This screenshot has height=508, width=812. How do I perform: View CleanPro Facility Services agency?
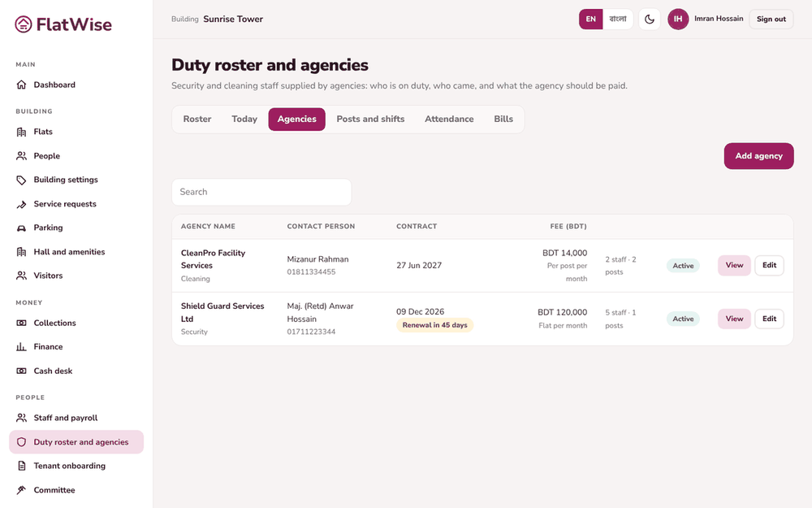[x=734, y=266]
